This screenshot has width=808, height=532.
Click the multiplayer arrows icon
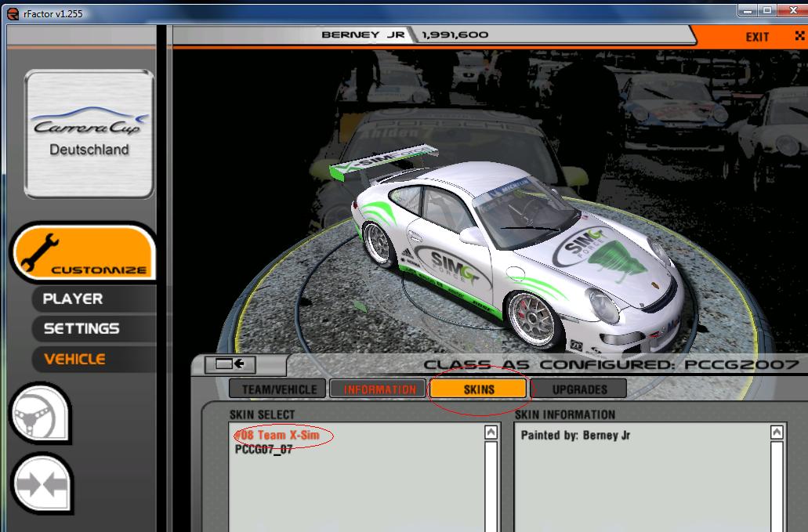coord(41,484)
